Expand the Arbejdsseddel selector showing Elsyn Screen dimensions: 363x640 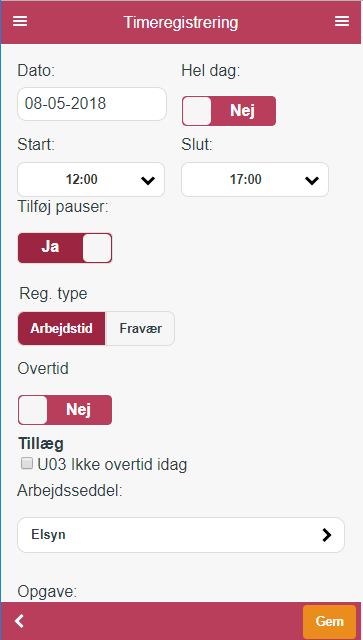click(x=181, y=535)
